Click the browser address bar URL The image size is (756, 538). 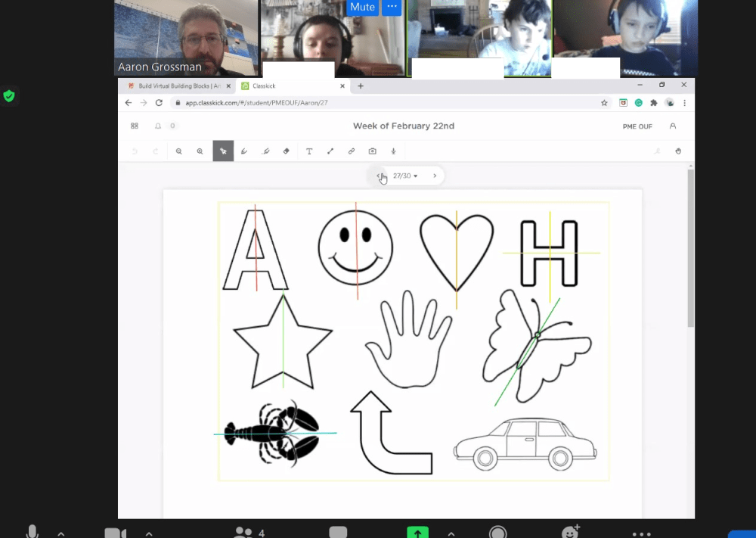[257, 103]
